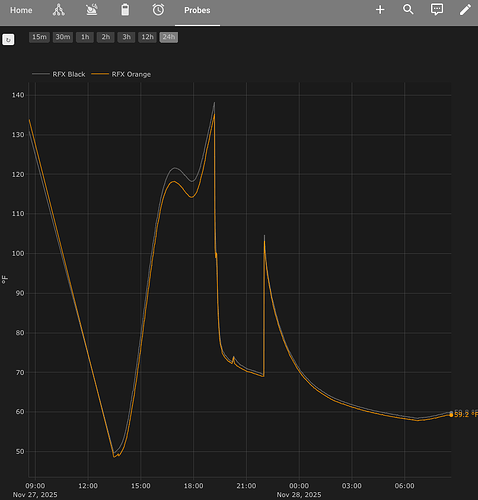This screenshot has width=478, height=500.
Task: Click the plus add icon
Action: tap(380, 10)
